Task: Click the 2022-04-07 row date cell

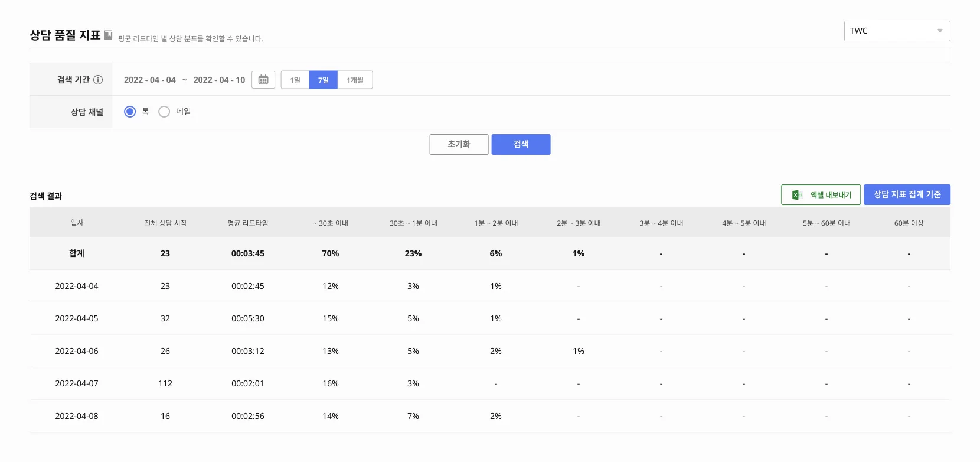Action: tap(77, 383)
